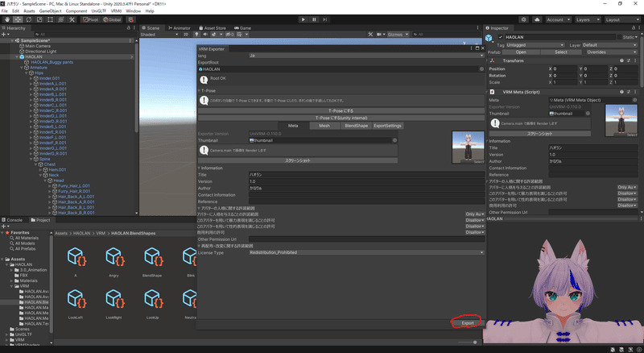Open the Component menu
The height and width of the screenshot is (353, 644).
point(76,11)
